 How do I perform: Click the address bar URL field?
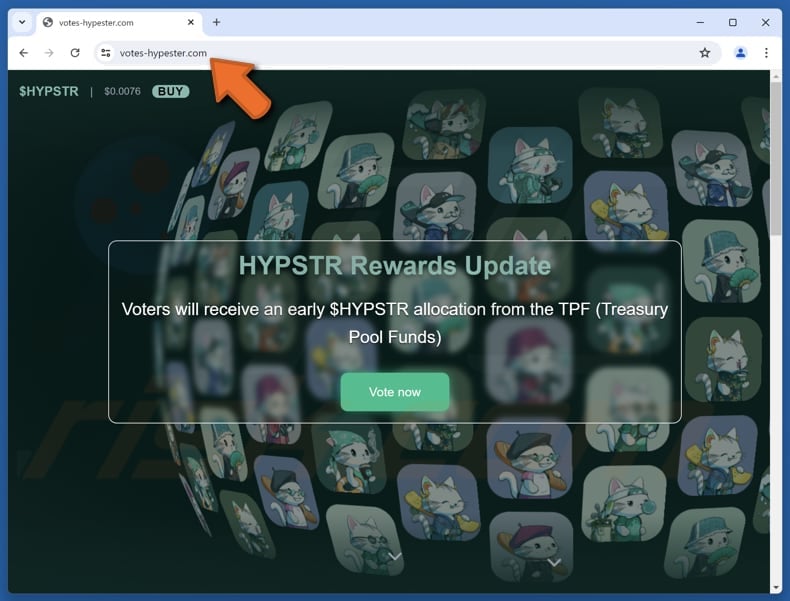coord(408,53)
